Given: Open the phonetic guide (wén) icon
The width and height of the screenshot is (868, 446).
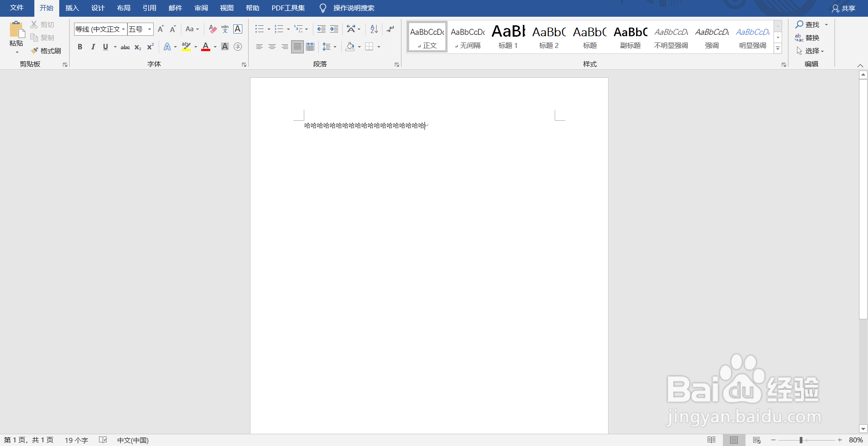Looking at the screenshot, I should click(225, 29).
